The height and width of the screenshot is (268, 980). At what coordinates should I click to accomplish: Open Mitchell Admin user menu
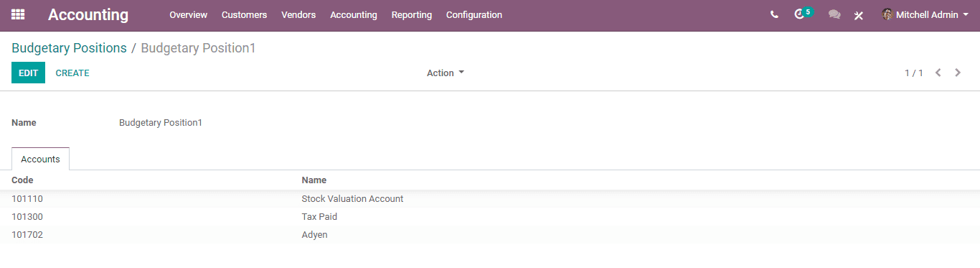925,14
